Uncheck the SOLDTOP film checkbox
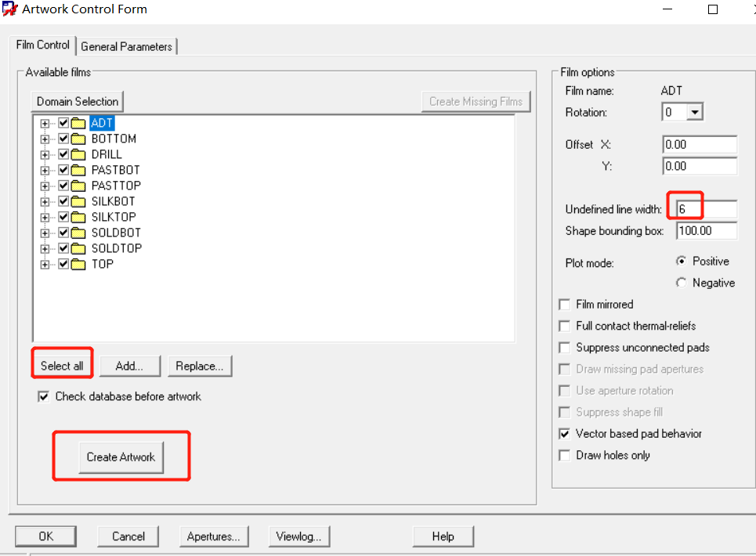756x556 pixels. (63, 248)
